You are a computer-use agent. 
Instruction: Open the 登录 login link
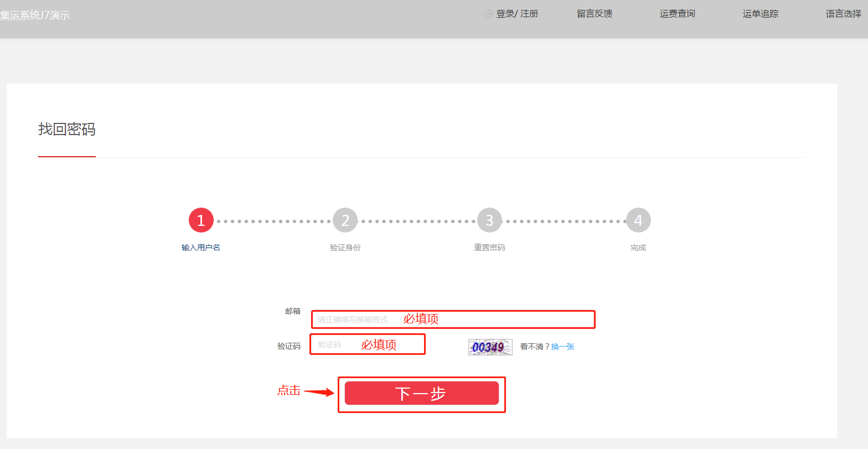(505, 14)
